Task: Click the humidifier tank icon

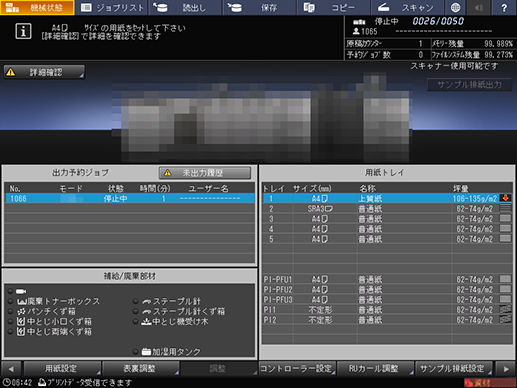Action: point(146,352)
